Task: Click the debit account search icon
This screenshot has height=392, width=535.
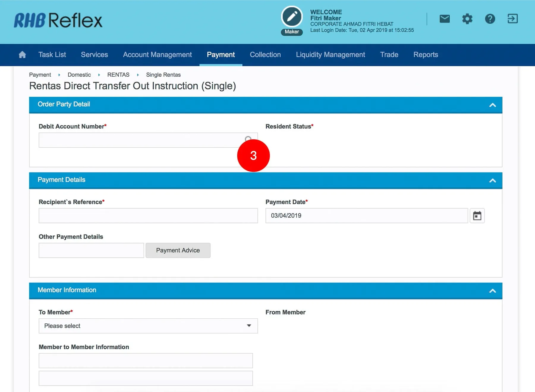Action: click(248, 139)
